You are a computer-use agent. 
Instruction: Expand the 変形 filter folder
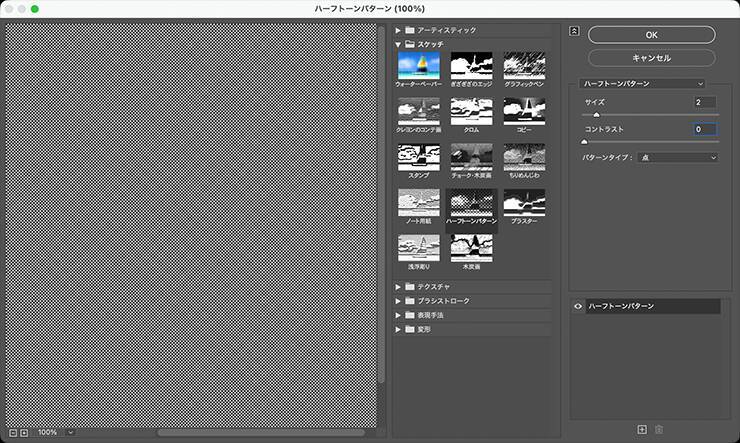398,329
